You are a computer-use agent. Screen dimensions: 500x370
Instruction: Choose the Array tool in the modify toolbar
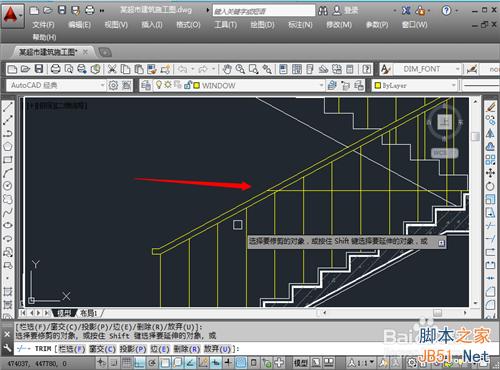click(x=490, y=160)
